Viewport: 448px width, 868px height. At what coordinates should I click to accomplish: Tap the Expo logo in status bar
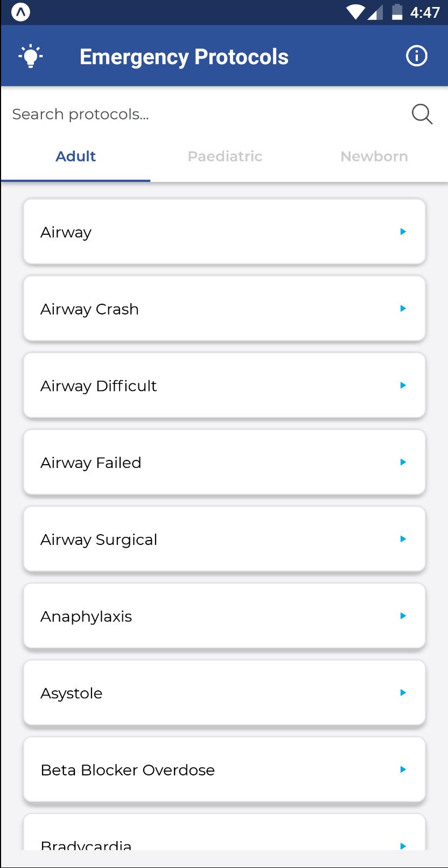coord(20,12)
